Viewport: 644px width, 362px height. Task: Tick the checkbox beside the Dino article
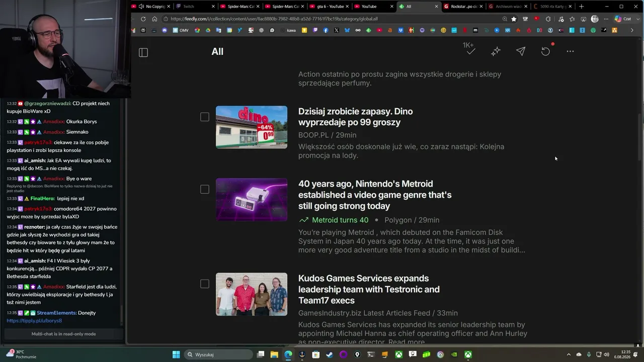205,117
